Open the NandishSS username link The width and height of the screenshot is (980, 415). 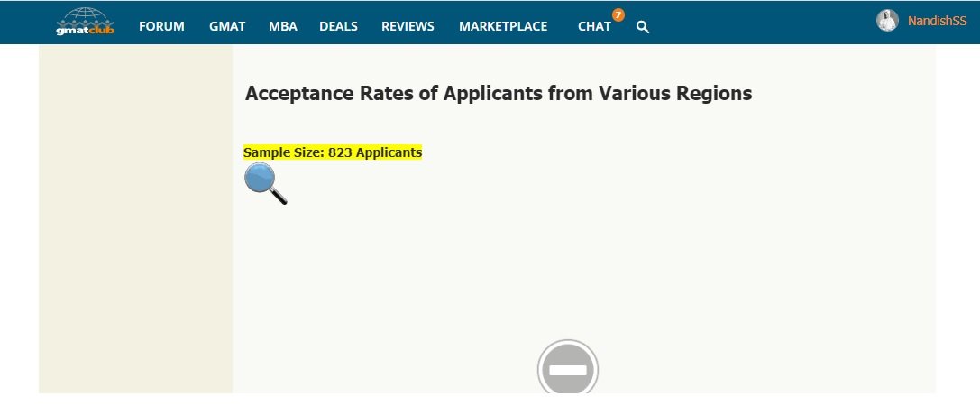(x=937, y=21)
